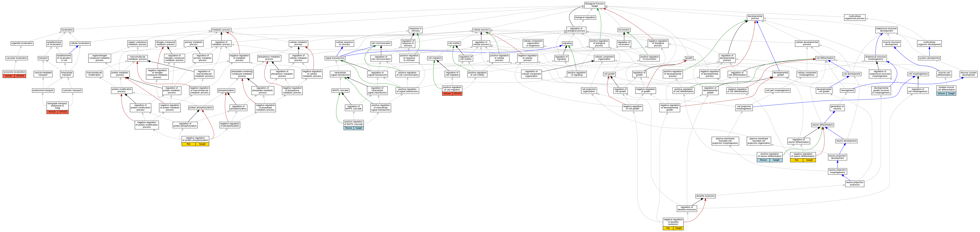The image size is (980, 232).
Task: Select "organic substance metabolic process" node
Action: coord(137,43)
